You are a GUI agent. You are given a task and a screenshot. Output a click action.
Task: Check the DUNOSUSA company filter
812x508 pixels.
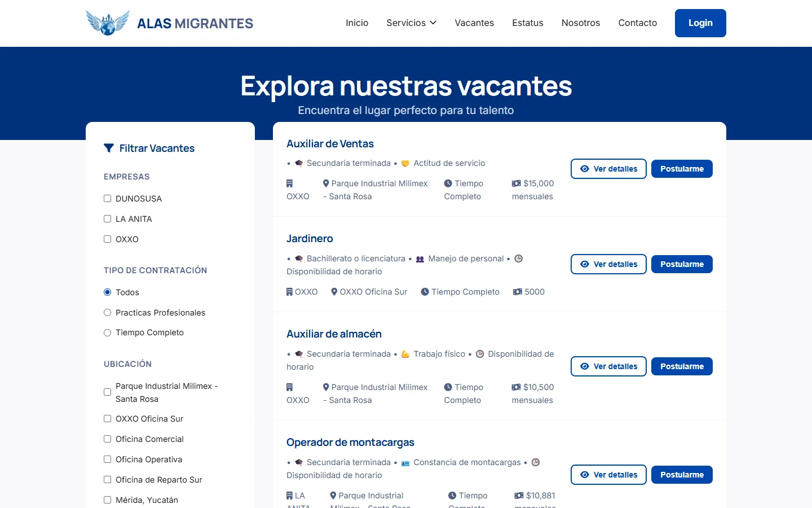pyautogui.click(x=107, y=199)
